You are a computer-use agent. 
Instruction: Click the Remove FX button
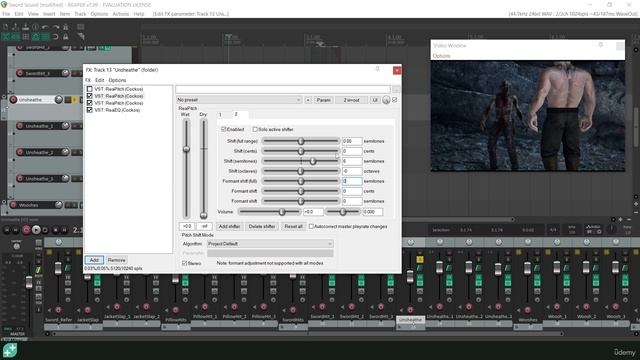[116, 260]
